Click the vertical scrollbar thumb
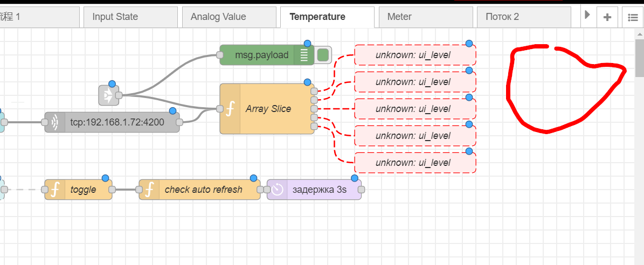This screenshot has width=644, height=265. [x=639, y=58]
